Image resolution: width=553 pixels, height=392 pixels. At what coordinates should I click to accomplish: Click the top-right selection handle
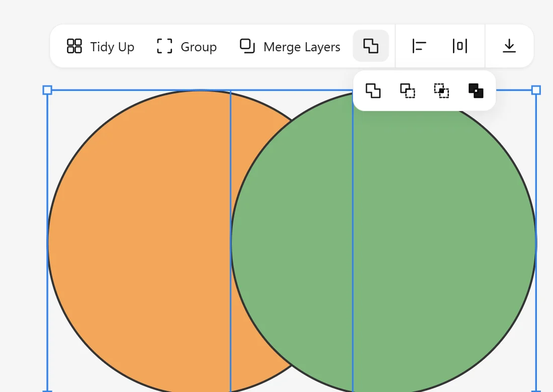tap(536, 90)
